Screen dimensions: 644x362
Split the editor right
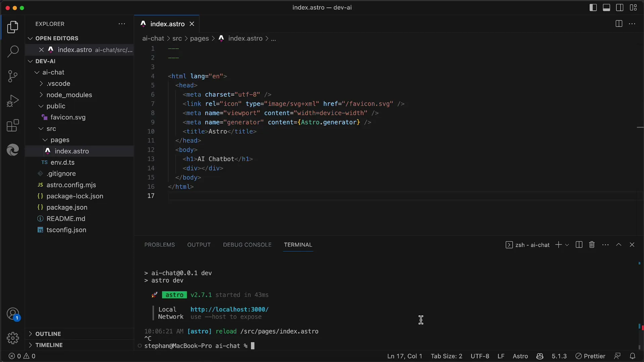click(x=619, y=24)
